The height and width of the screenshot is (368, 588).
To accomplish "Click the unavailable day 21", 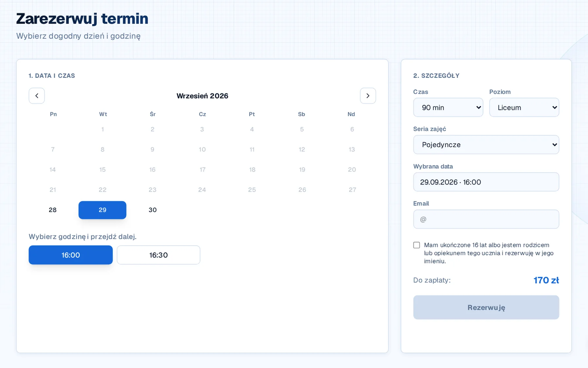I will coord(53,190).
